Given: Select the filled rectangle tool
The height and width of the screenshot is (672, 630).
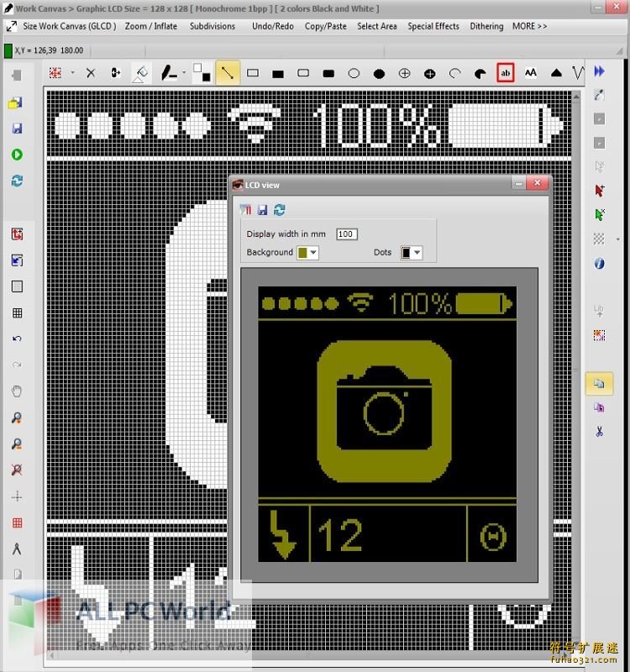Looking at the screenshot, I should tap(278, 74).
